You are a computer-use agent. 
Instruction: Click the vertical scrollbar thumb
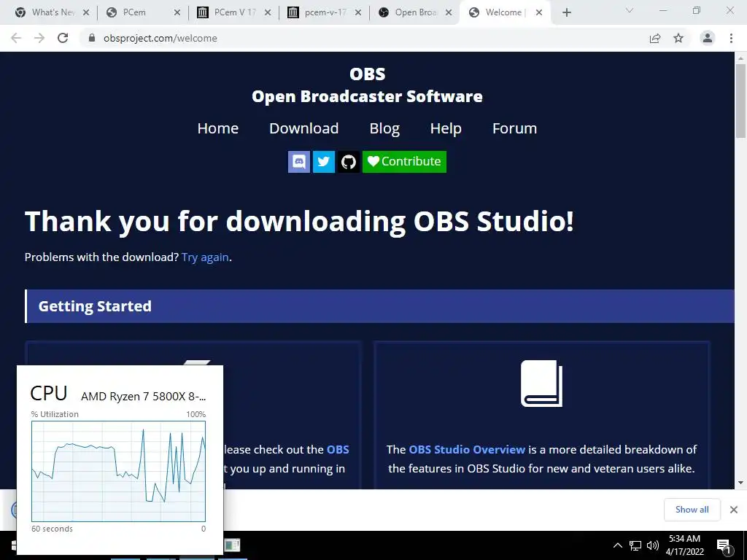coord(740,101)
